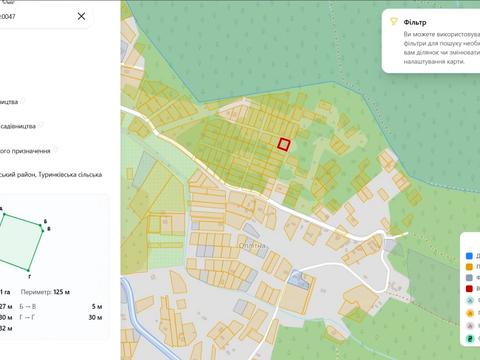Click the teal round legend icon
480x360 pixels.
click(x=470, y=339)
